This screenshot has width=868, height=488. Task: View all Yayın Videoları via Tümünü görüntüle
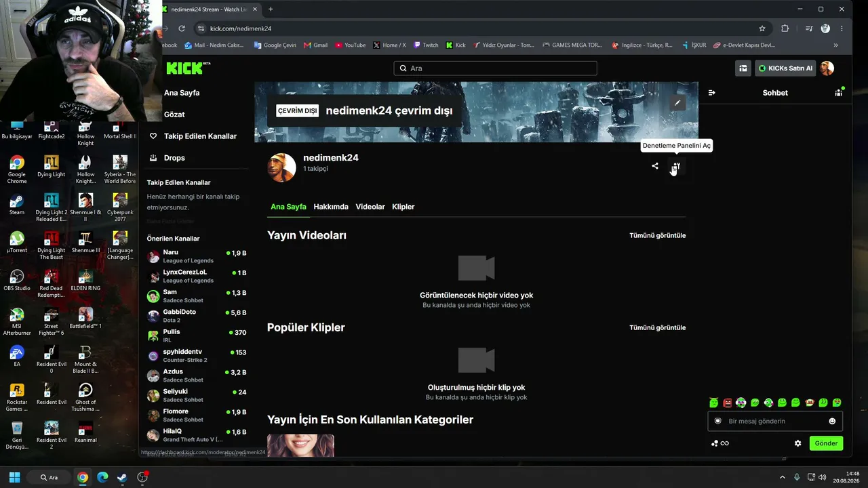(x=658, y=236)
